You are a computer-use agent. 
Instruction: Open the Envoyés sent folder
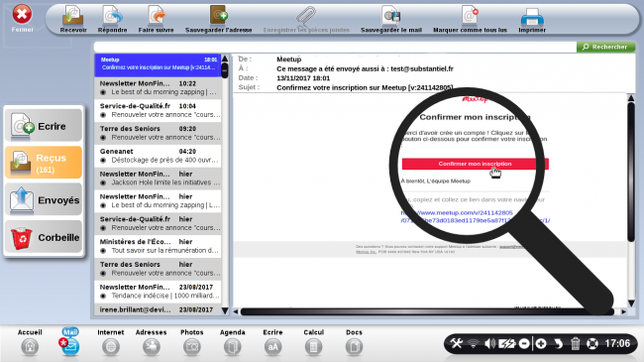[x=44, y=200]
